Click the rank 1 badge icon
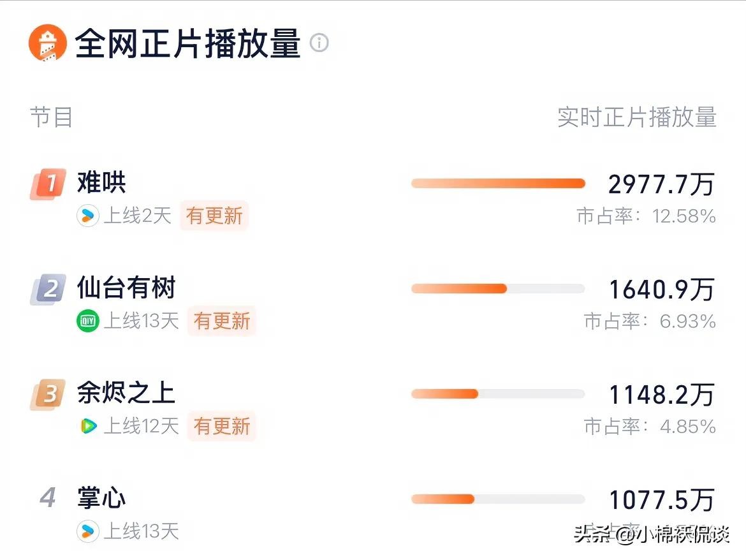 coord(48,184)
